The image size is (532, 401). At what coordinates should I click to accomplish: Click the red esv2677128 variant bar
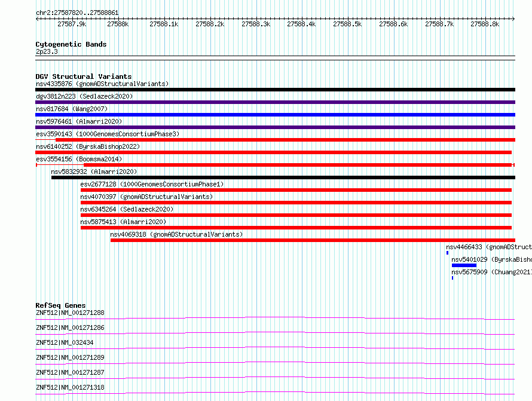(x=296, y=190)
